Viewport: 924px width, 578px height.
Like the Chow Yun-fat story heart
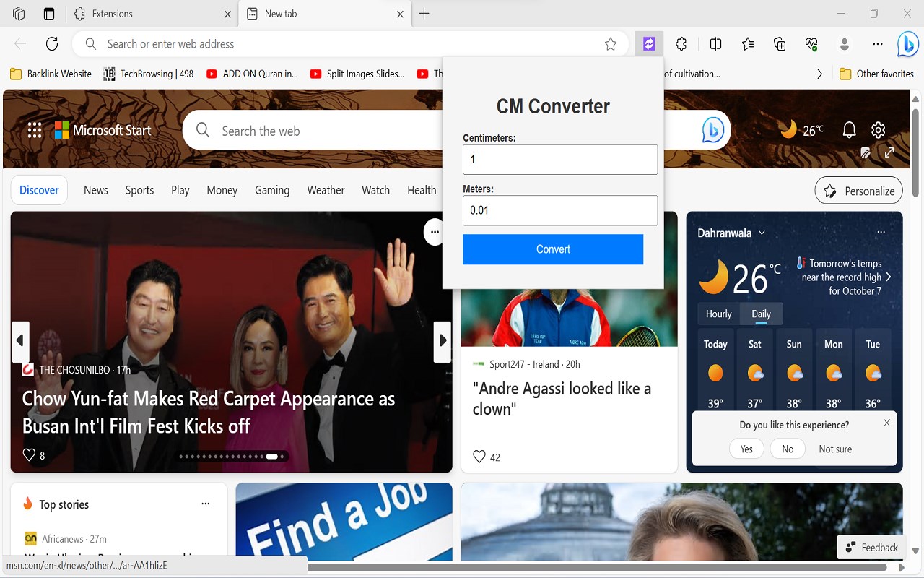pos(29,455)
